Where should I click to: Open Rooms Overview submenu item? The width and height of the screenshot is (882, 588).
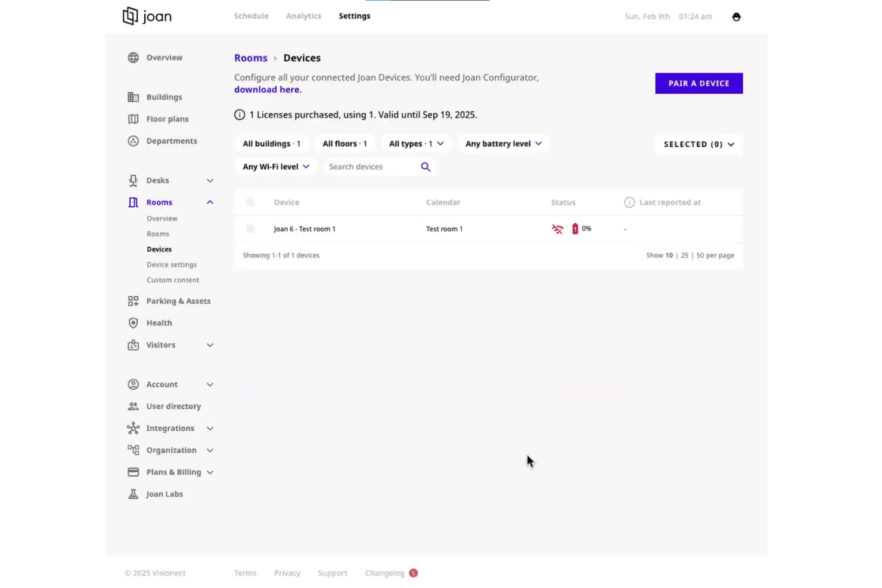[x=162, y=219]
